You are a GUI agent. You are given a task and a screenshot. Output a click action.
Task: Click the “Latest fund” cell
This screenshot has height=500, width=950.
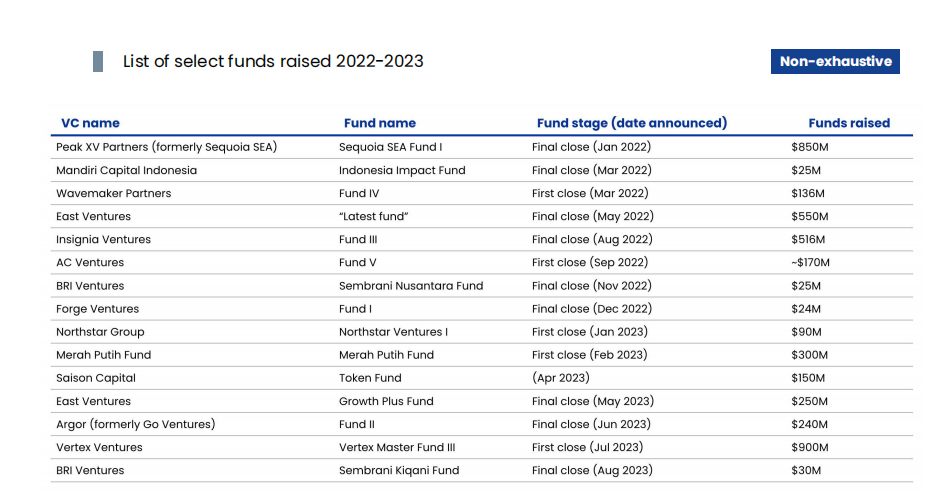click(374, 216)
